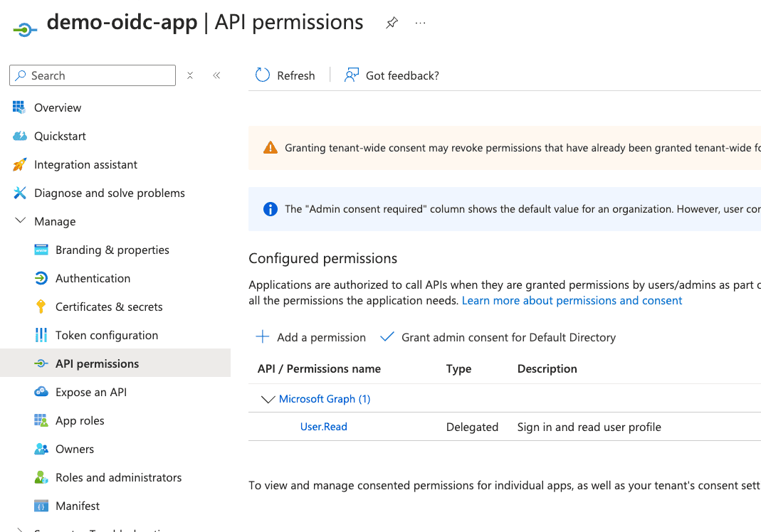This screenshot has height=532, width=761.
Task: Launch the Integration assistant
Action: [85, 164]
